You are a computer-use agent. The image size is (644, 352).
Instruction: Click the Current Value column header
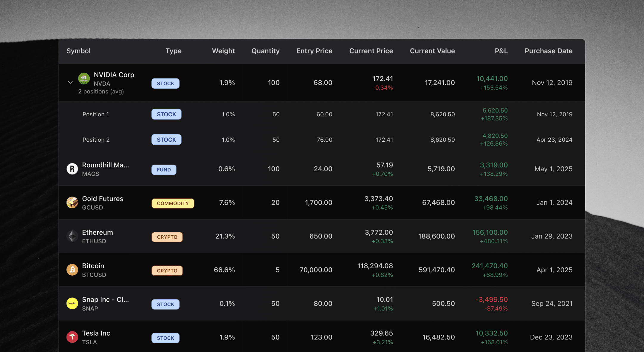click(x=432, y=51)
